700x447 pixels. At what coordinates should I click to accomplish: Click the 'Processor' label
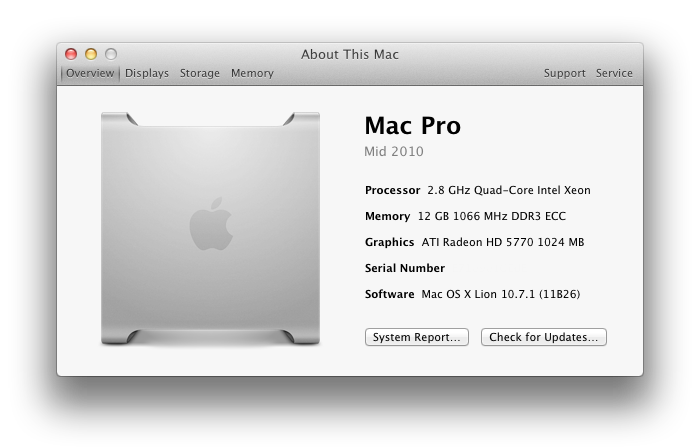pos(392,190)
